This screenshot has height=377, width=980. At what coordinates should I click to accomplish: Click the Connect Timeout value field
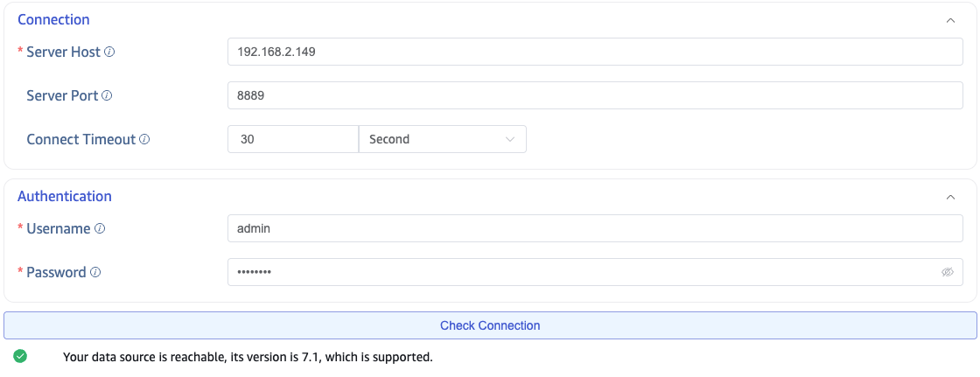pos(292,139)
